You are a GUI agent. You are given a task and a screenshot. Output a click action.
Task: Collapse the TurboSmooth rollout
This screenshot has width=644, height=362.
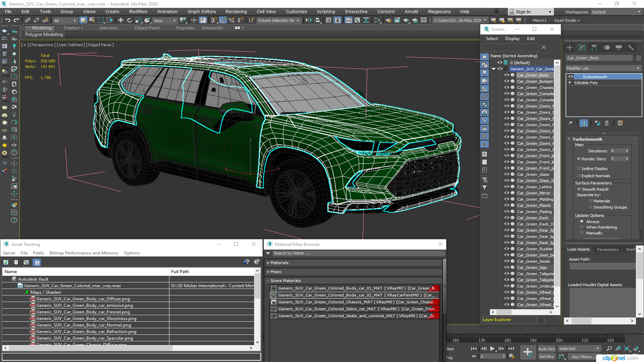click(569, 139)
